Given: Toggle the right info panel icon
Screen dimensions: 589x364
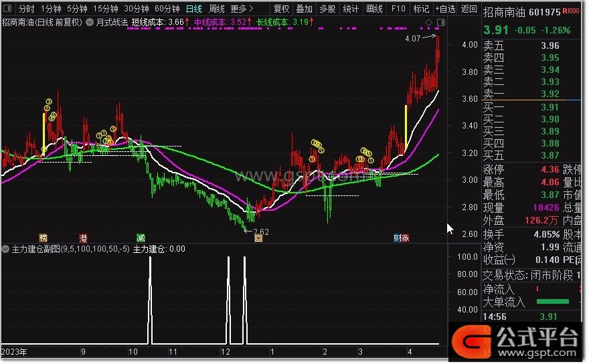Looking at the screenshot, I should tap(441, 23).
